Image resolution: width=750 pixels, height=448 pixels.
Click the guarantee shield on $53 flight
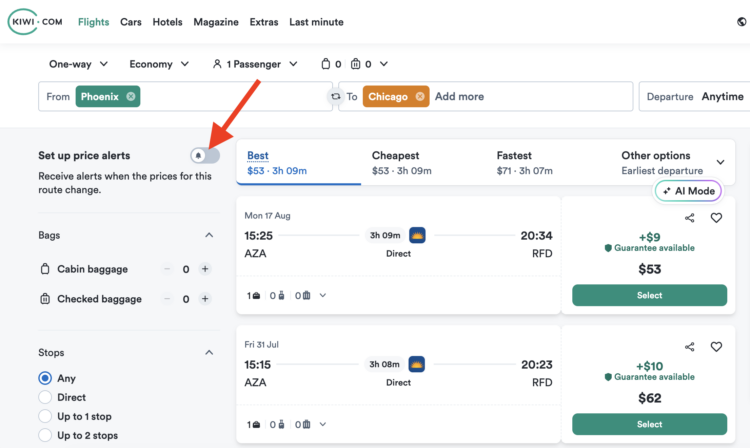(608, 248)
